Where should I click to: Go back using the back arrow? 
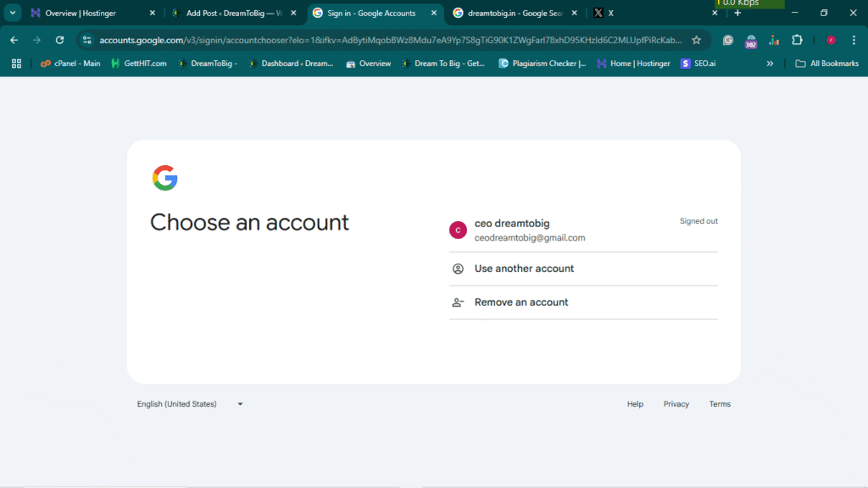coord(14,40)
